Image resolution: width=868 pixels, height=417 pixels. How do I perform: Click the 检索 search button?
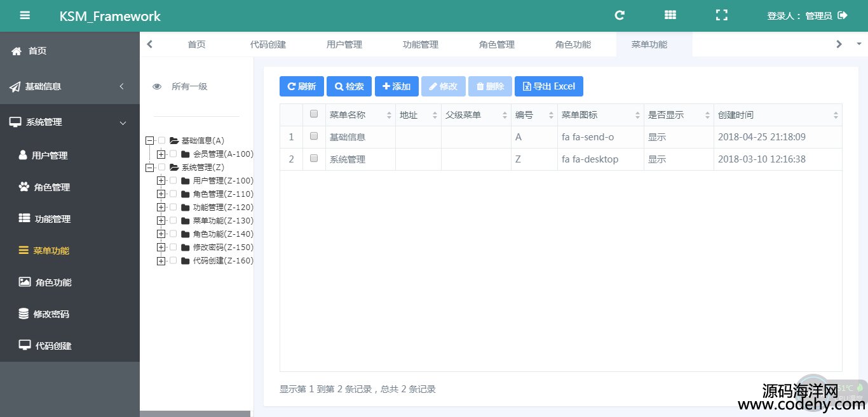pos(349,86)
